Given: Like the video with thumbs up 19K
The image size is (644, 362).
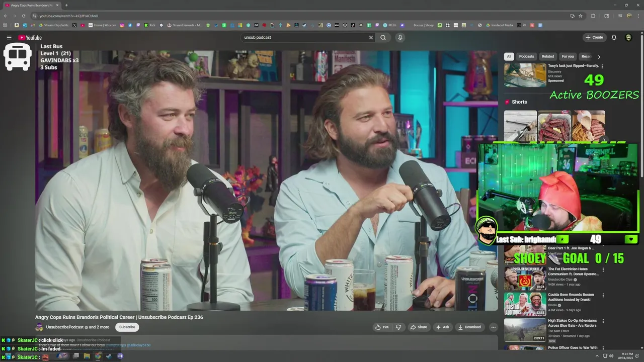Looking at the screenshot, I should click(x=382, y=327).
